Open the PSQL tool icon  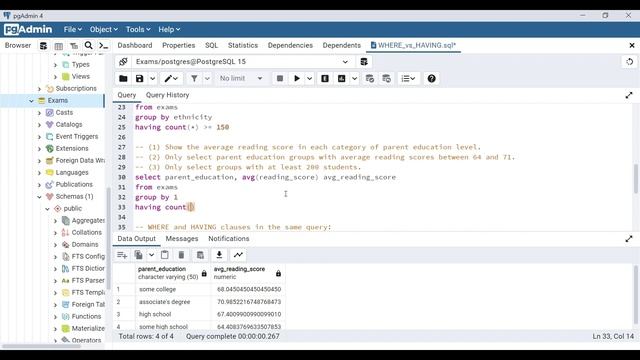[104, 46]
